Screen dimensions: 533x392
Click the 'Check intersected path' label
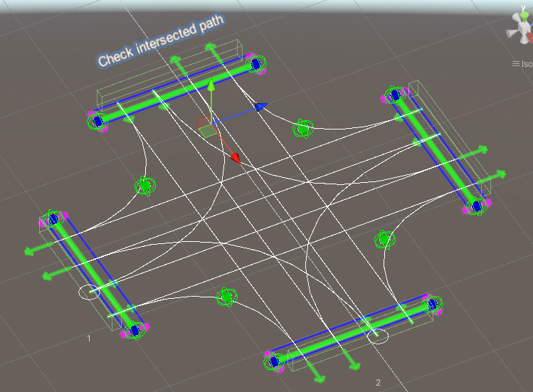point(161,41)
